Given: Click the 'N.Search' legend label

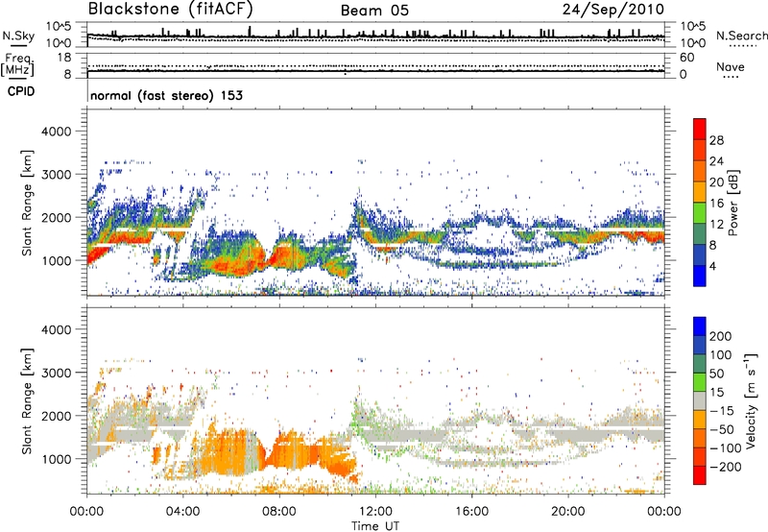Looking at the screenshot, I should pos(742,36).
